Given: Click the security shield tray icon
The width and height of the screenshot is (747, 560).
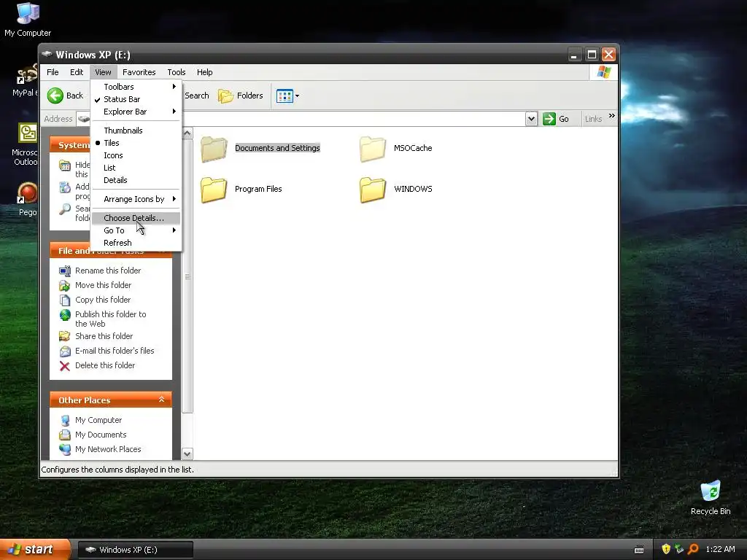Looking at the screenshot, I should pyautogui.click(x=666, y=549).
